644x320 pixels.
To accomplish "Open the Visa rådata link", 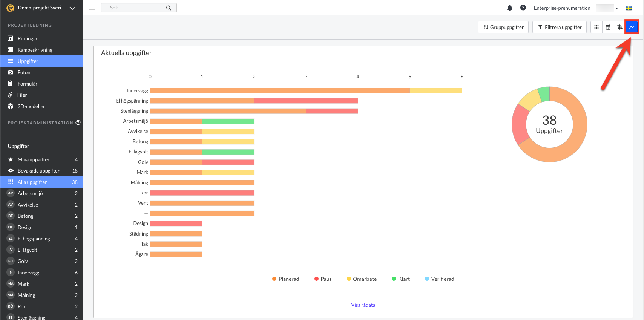I will 363,305.
